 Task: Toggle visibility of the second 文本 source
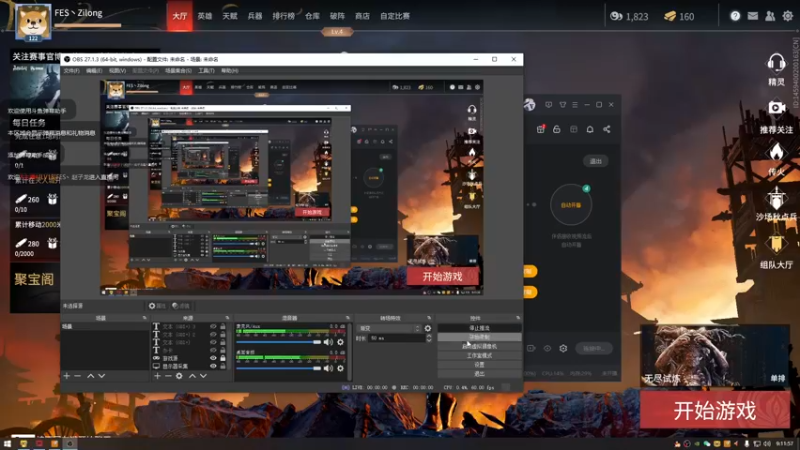[x=213, y=335]
